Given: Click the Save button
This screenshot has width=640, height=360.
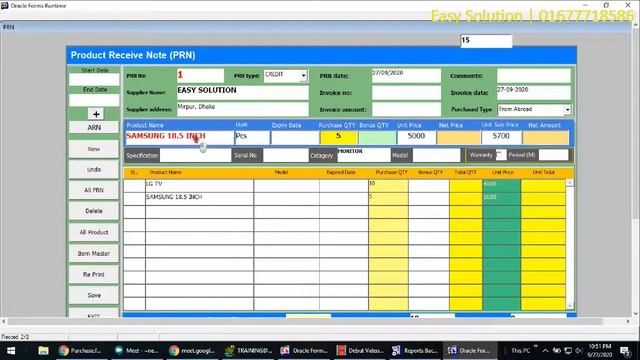Looking at the screenshot, I should pos(94,295).
